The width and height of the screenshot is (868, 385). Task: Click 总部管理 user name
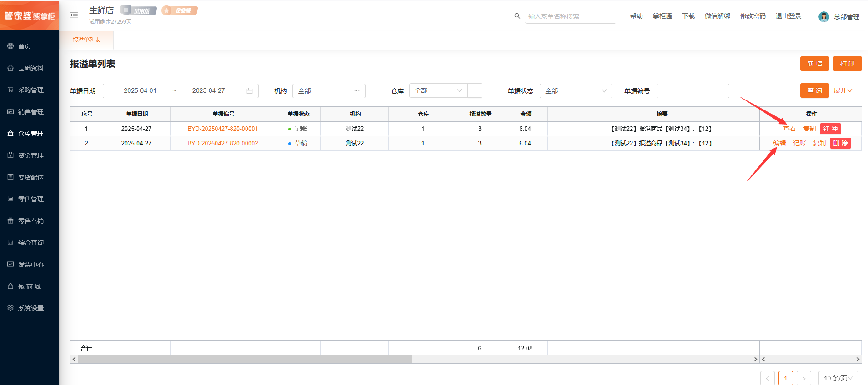click(x=846, y=17)
